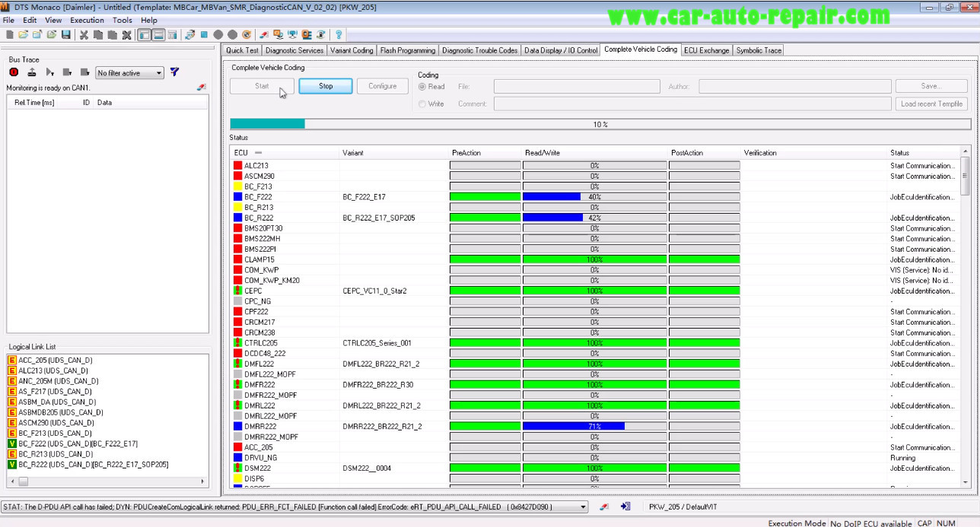Click the green V icon beside BC_F222 logical link
This screenshot has width=980, height=527.
11,443
